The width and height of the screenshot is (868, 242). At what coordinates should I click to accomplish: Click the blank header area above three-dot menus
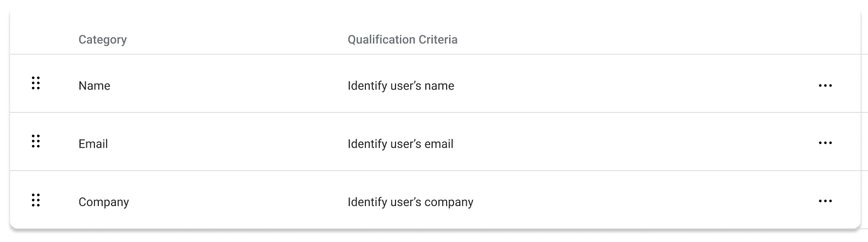[825, 40]
